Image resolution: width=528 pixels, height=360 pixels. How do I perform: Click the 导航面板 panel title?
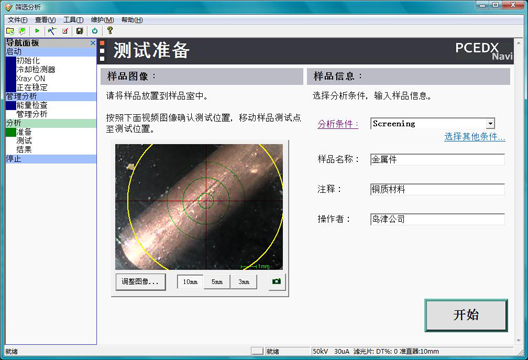pyautogui.click(x=23, y=43)
